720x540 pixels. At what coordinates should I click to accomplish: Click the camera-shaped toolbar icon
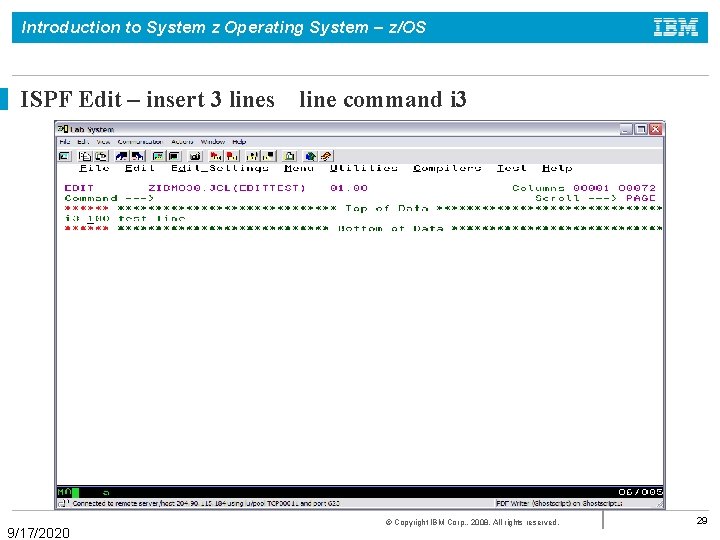point(195,156)
